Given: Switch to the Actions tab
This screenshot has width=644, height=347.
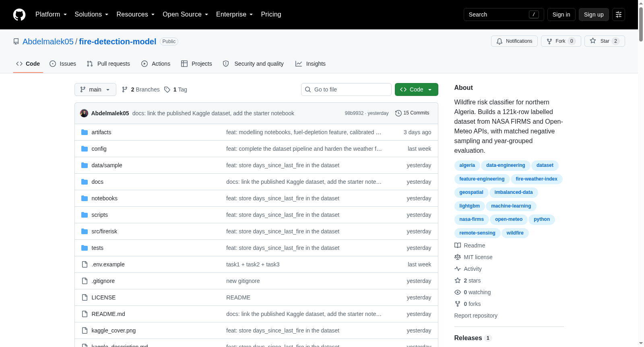Looking at the screenshot, I should (156, 64).
